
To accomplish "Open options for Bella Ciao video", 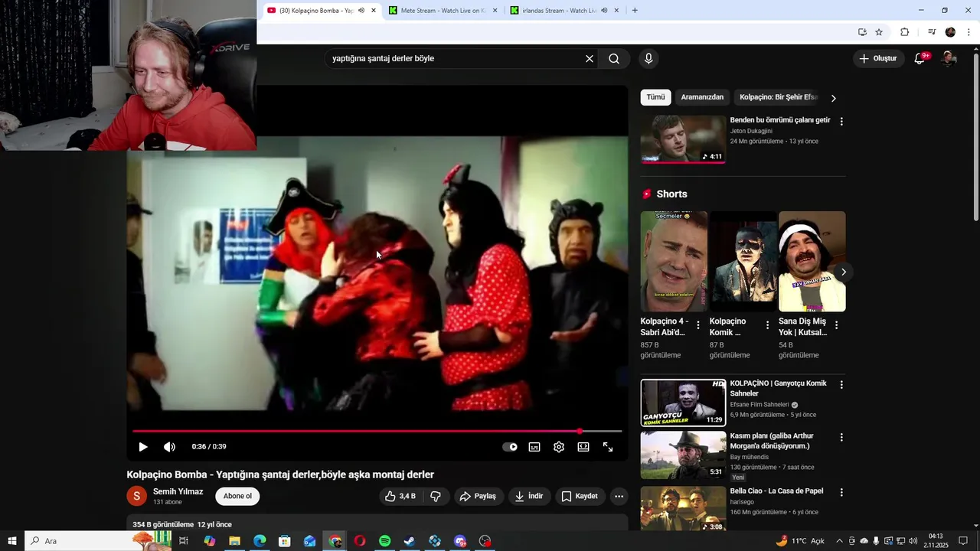I will pyautogui.click(x=841, y=492).
